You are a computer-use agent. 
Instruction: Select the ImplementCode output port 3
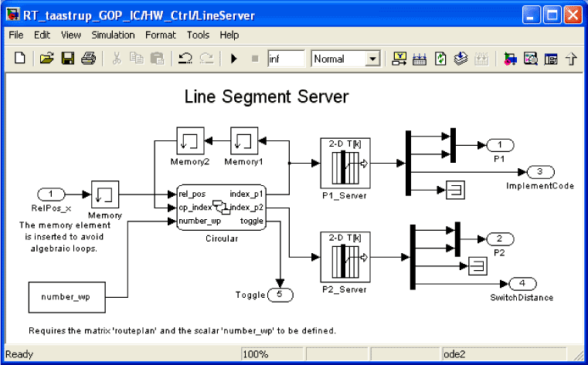point(540,172)
